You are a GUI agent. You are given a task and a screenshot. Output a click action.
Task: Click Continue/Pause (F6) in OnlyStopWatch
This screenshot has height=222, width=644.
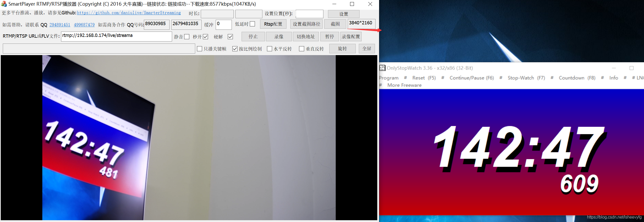click(472, 78)
